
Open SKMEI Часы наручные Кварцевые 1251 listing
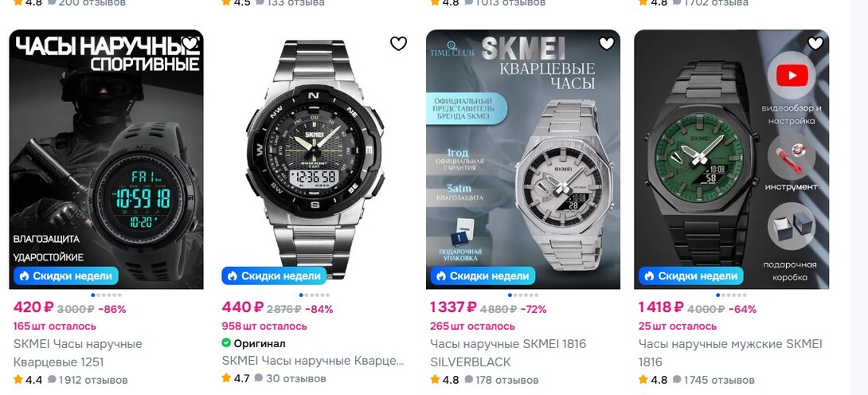point(78,353)
